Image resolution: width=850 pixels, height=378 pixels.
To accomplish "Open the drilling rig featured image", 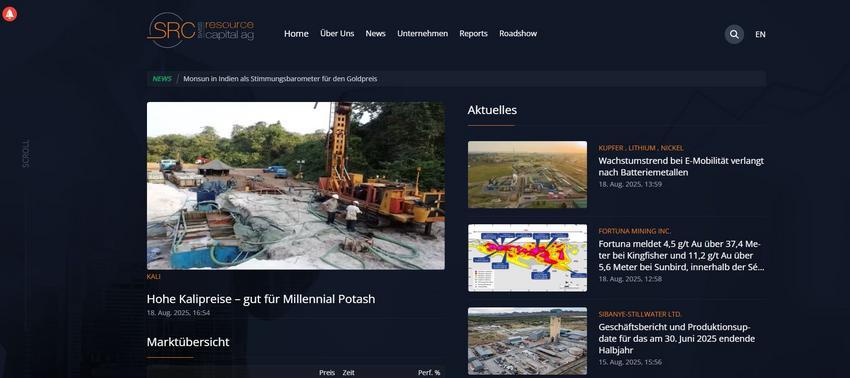I will [295, 185].
